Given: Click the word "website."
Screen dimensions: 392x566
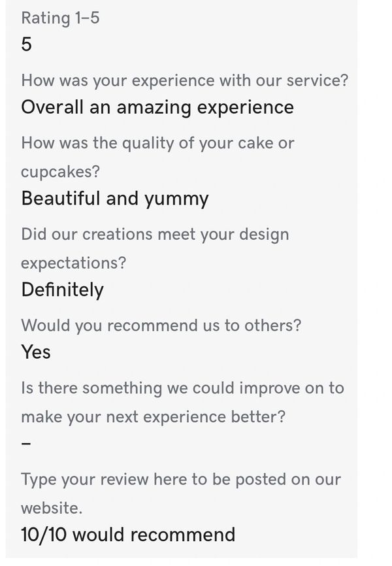Looking at the screenshot, I should (x=52, y=508).
